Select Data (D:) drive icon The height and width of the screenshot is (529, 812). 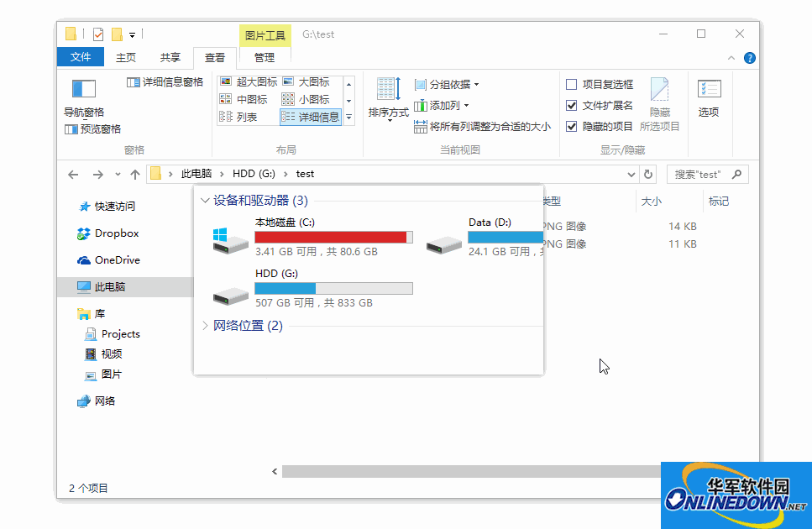[x=444, y=244]
